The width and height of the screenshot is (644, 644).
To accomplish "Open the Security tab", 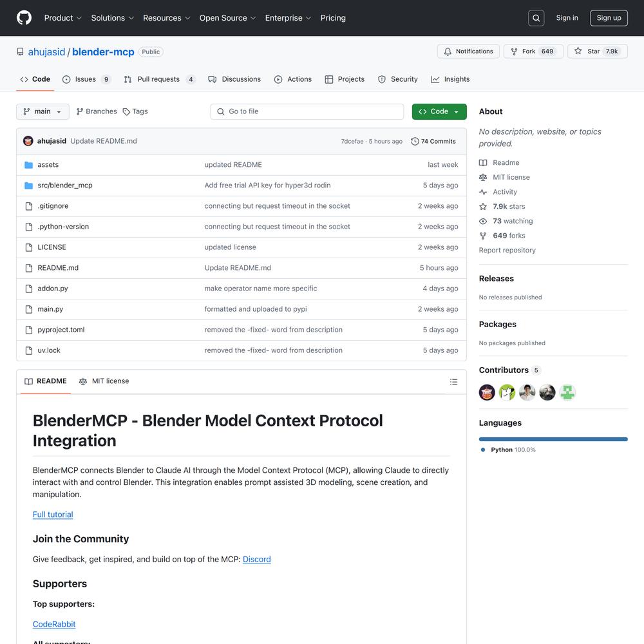I will [x=397, y=79].
